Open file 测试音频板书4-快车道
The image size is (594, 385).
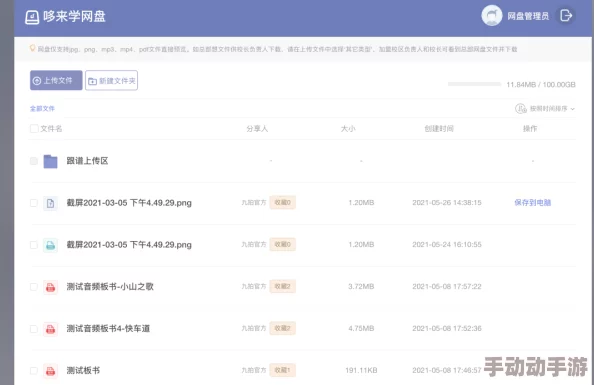[x=108, y=329]
